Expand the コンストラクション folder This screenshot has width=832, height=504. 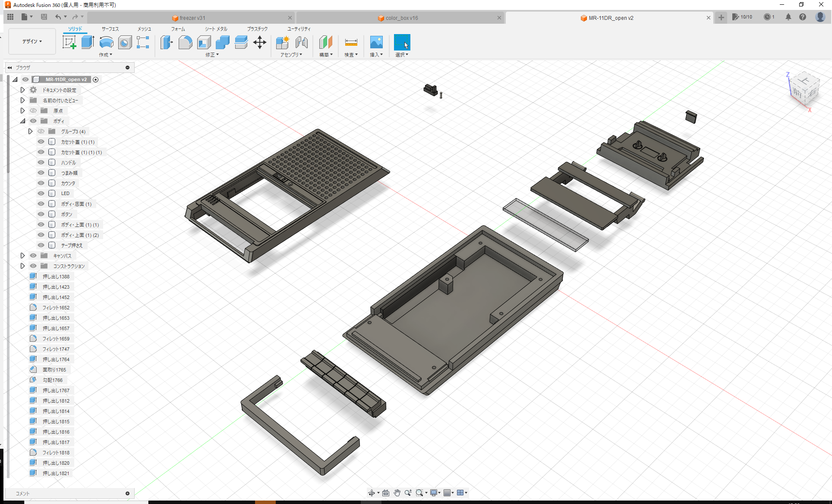[22, 266]
